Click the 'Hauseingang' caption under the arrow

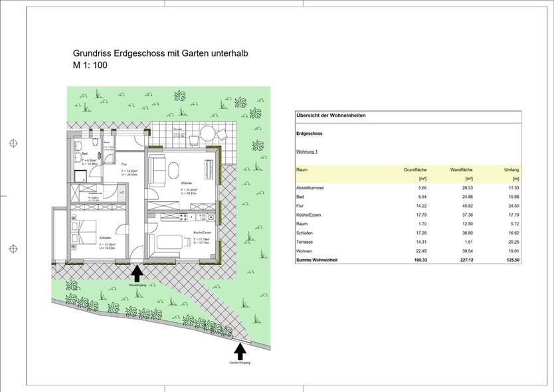point(138,285)
